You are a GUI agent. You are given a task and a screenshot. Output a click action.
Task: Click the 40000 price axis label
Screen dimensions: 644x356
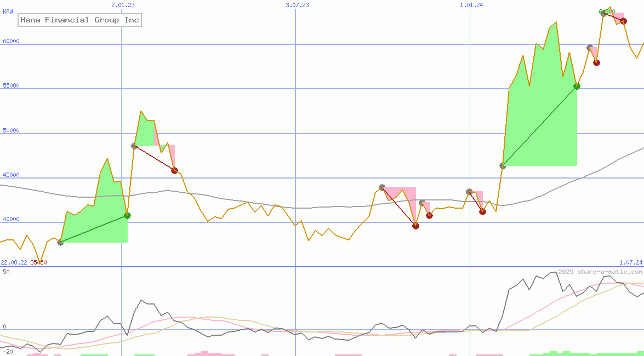tap(10, 219)
